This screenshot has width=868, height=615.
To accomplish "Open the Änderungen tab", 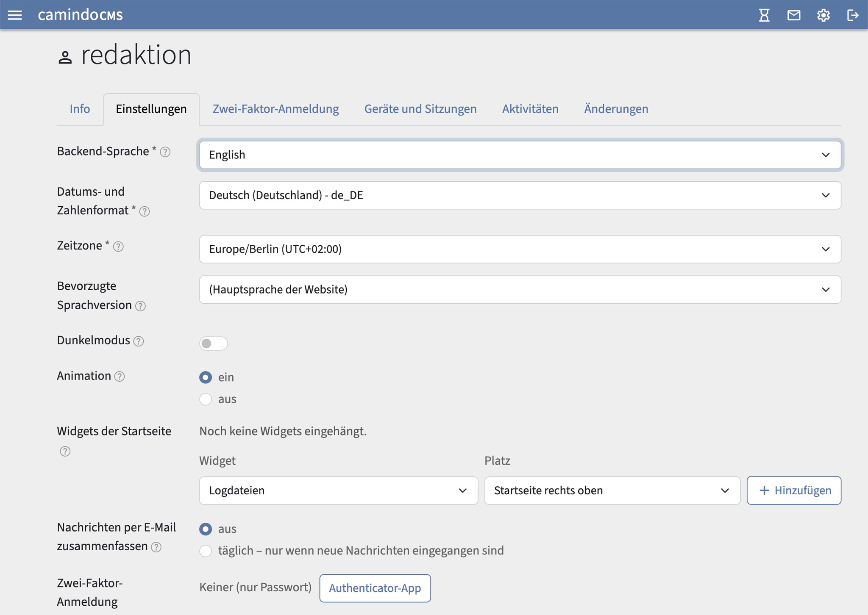I will pos(616,109).
